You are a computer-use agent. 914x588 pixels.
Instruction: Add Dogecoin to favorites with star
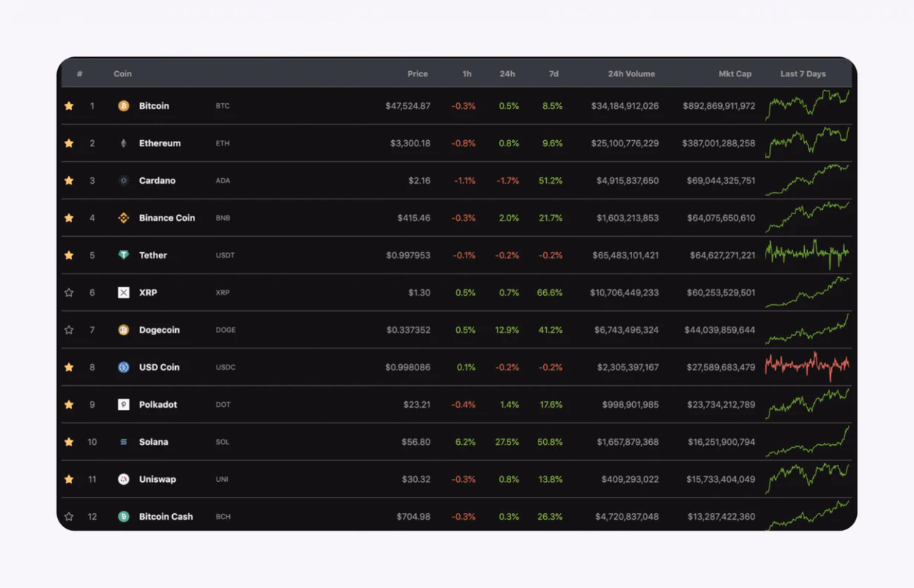(69, 330)
